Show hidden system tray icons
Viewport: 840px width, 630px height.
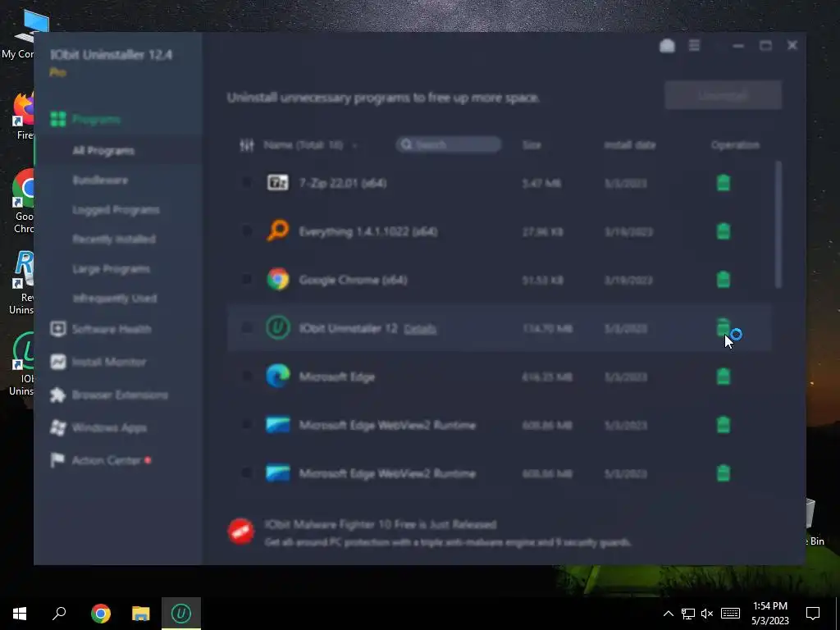668,614
